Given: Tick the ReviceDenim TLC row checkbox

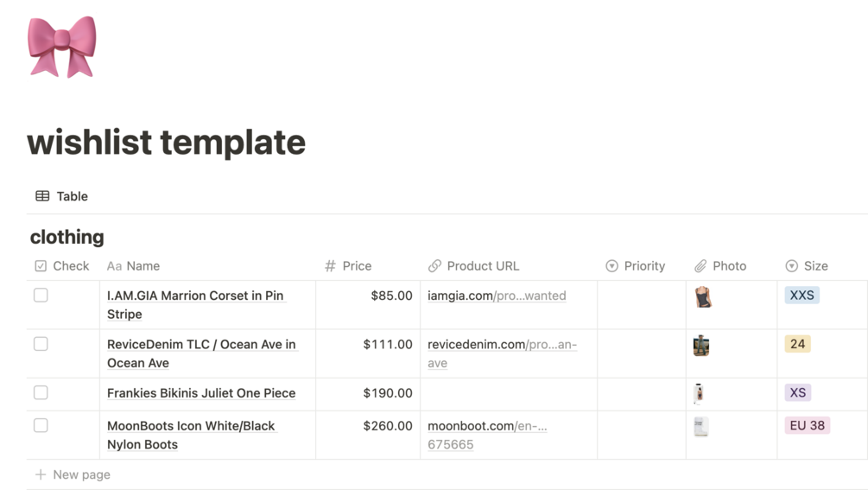Looking at the screenshot, I should (41, 344).
